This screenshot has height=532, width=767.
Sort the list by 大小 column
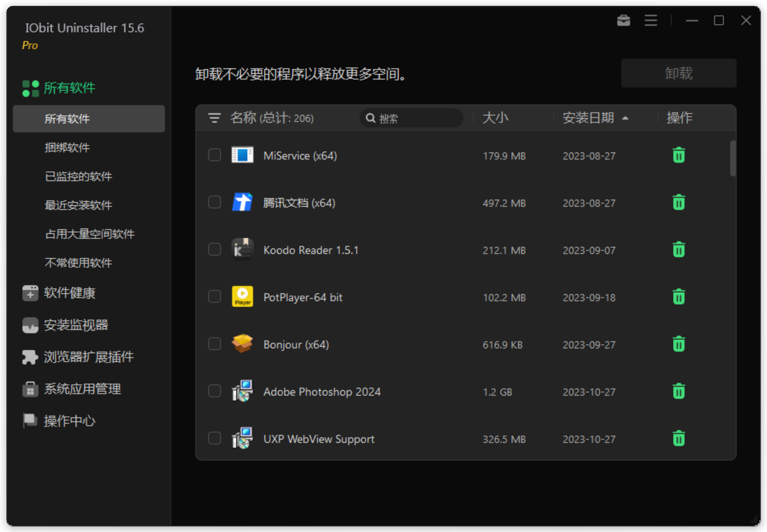pos(495,118)
